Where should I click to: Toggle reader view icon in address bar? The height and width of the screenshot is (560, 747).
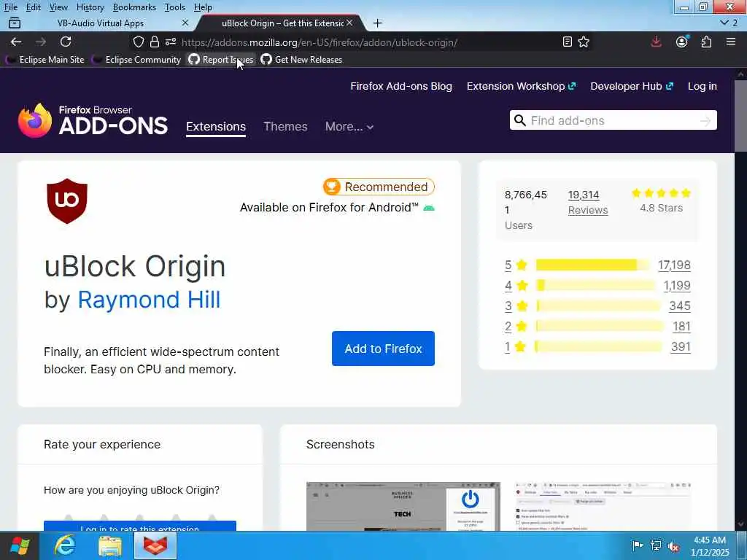567,42
